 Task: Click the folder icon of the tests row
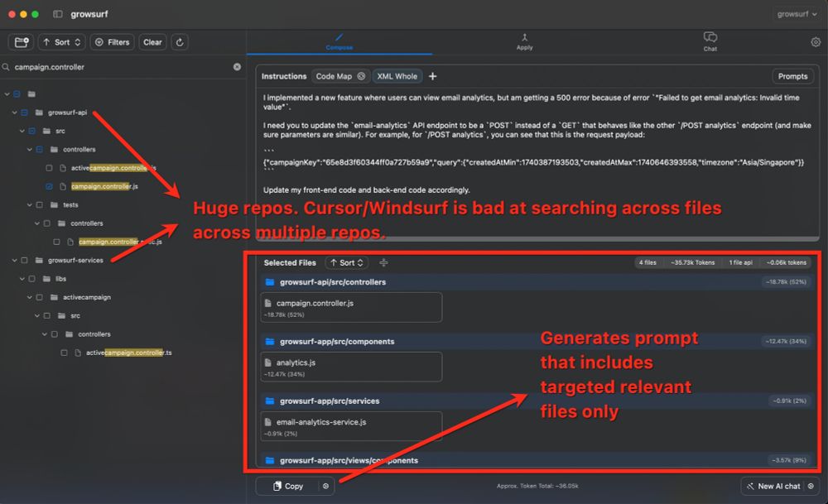[54, 204]
